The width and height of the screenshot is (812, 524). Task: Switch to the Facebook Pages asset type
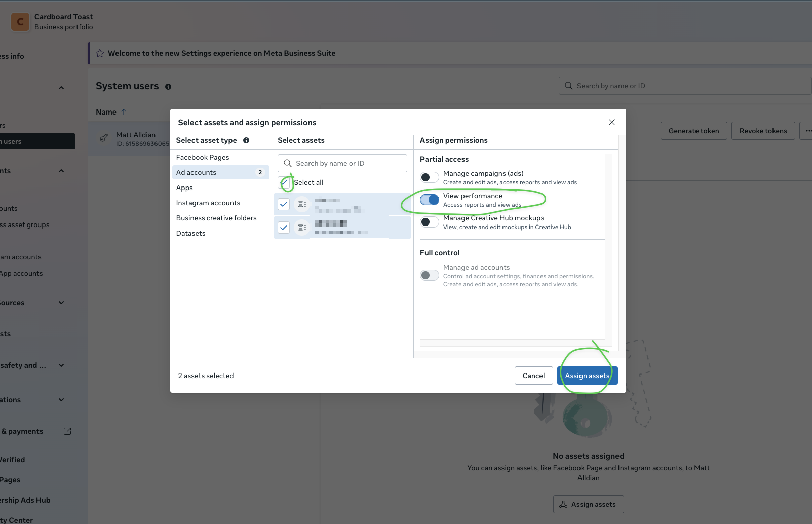203,157
